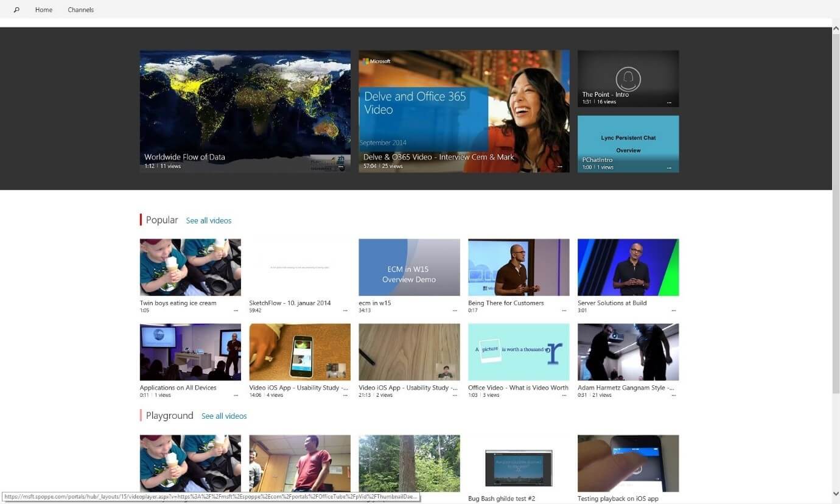Open more options on PChatIntro video
The image size is (840, 504).
(x=669, y=167)
